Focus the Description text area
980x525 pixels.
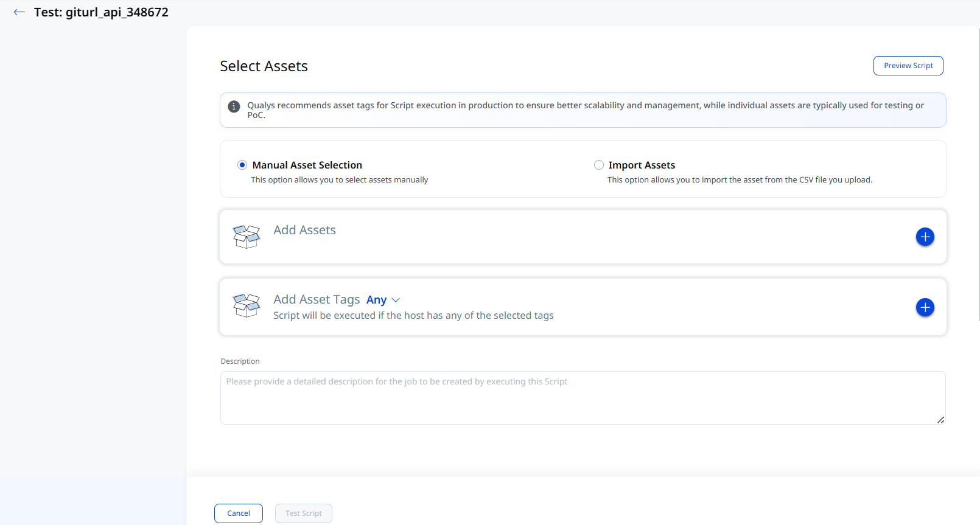(x=583, y=398)
